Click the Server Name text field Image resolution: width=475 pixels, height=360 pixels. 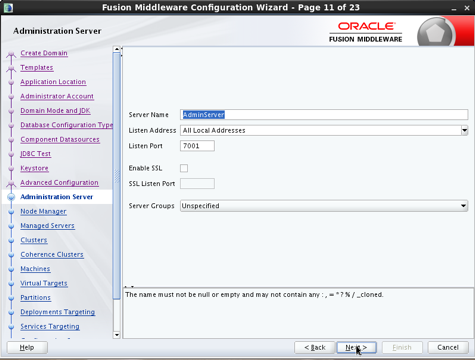324,115
